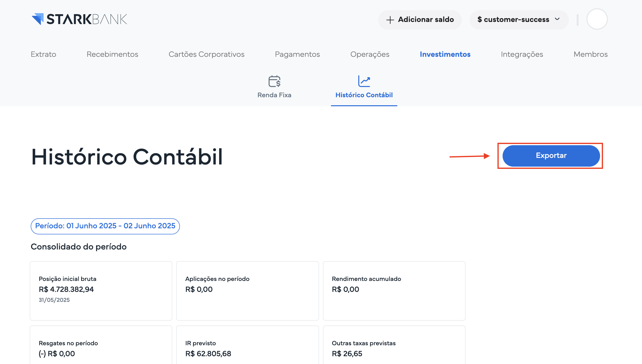The height and width of the screenshot is (364, 642).
Task: Open the Renda Fixa calendar icon
Action: [274, 81]
